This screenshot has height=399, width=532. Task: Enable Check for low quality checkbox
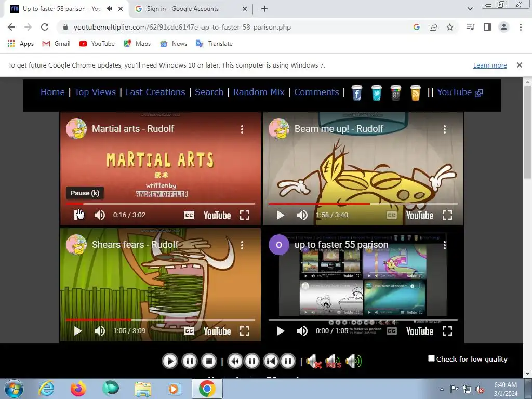click(431, 358)
